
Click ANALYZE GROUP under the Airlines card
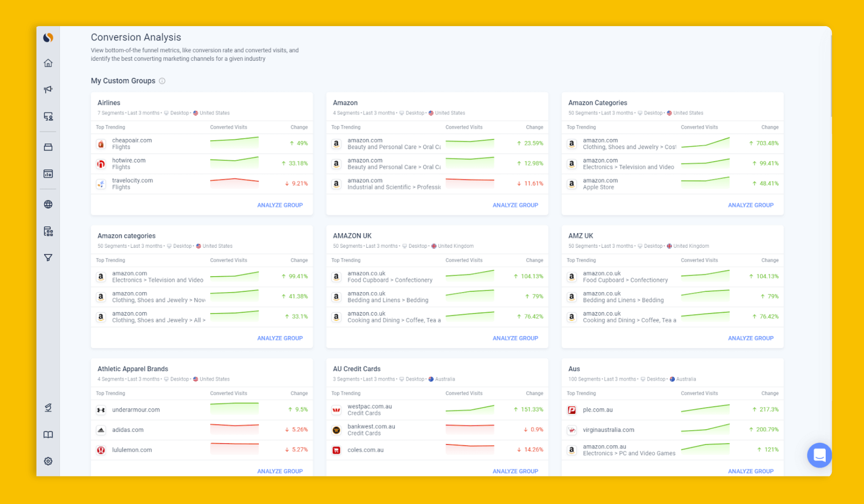[280, 205]
